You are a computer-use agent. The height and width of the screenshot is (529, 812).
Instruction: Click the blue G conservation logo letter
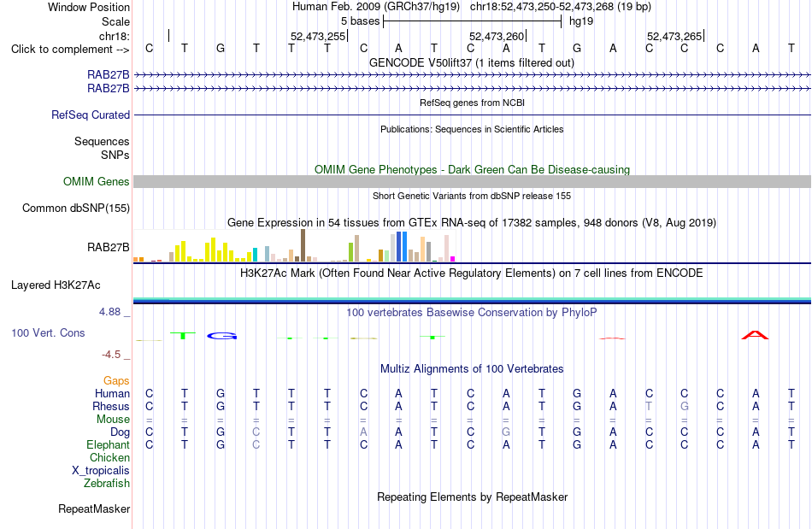pyautogui.click(x=221, y=336)
